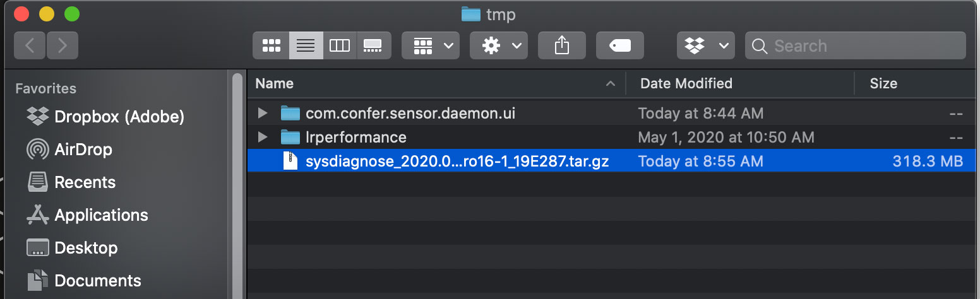
Task: Go forward with the right arrow
Action: (62, 45)
